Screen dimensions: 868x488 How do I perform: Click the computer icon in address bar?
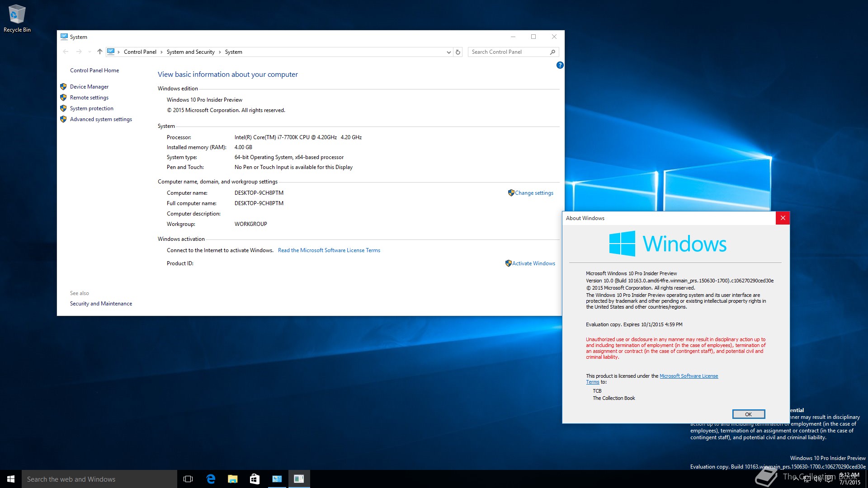111,52
